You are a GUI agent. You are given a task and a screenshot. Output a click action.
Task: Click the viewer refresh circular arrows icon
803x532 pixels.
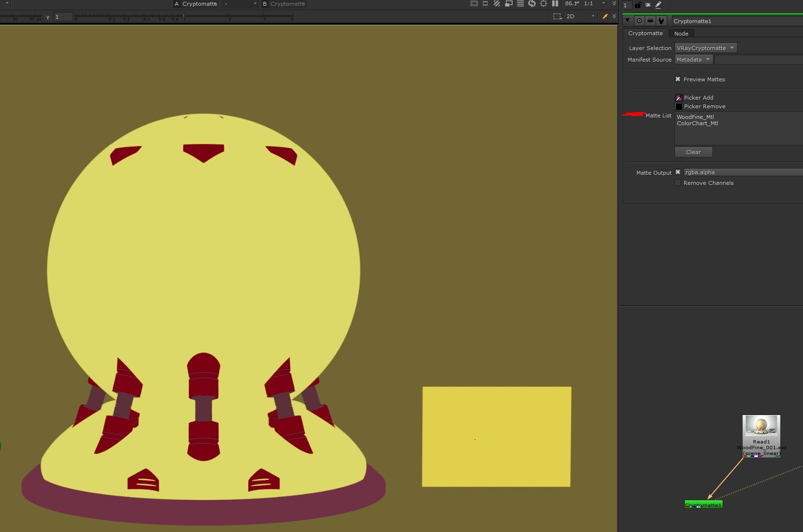[x=532, y=4]
